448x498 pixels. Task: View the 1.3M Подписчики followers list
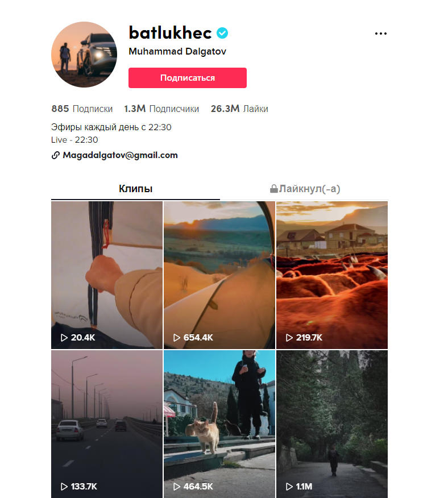click(x=161, y=109)
